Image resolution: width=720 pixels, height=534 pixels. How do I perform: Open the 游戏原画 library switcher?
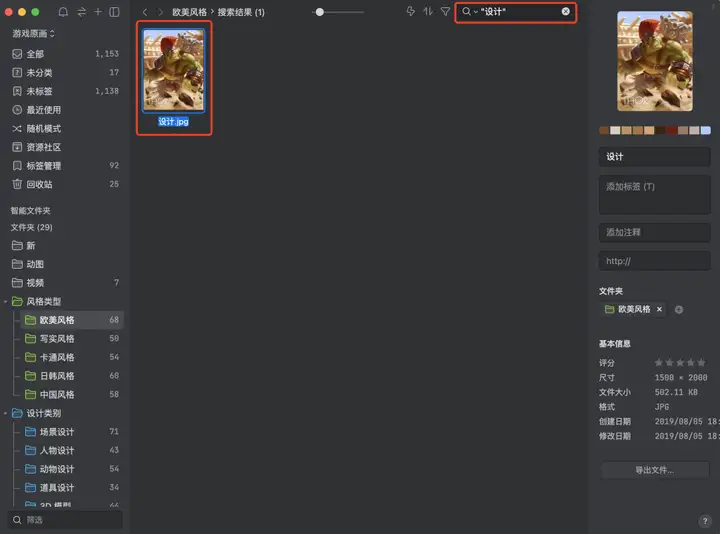[34, 34]
